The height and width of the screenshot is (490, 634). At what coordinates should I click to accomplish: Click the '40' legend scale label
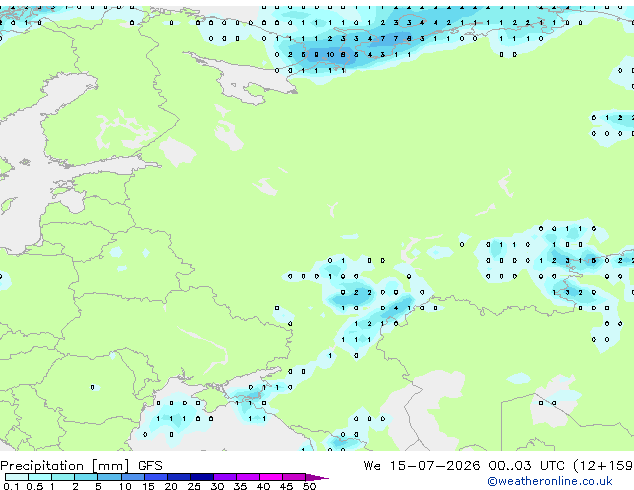pos(263,486)
